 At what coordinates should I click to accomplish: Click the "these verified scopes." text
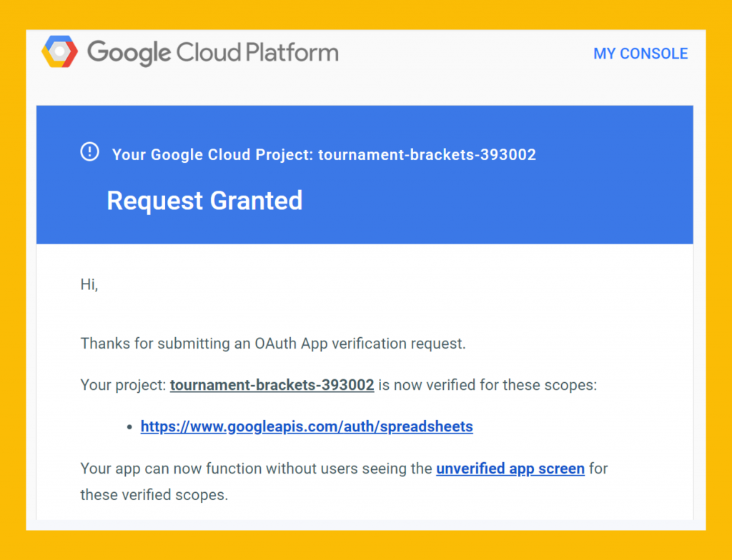coord(154,495)
